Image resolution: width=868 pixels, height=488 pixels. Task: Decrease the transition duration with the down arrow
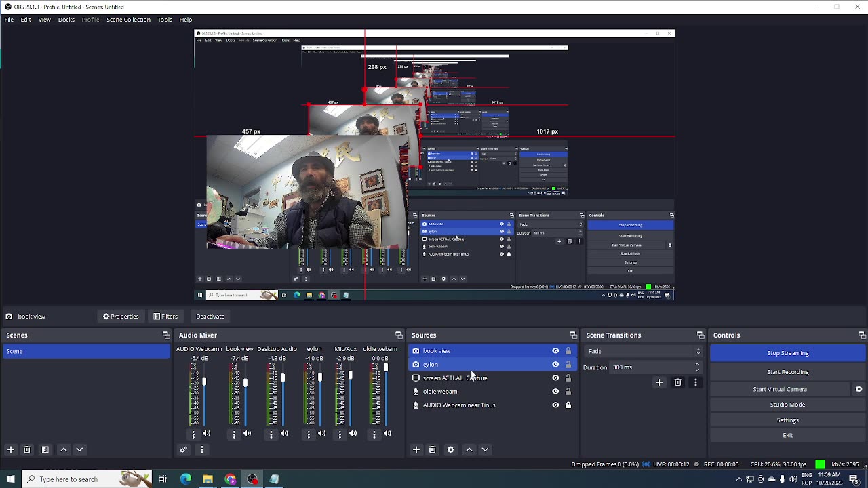point(697,371)
